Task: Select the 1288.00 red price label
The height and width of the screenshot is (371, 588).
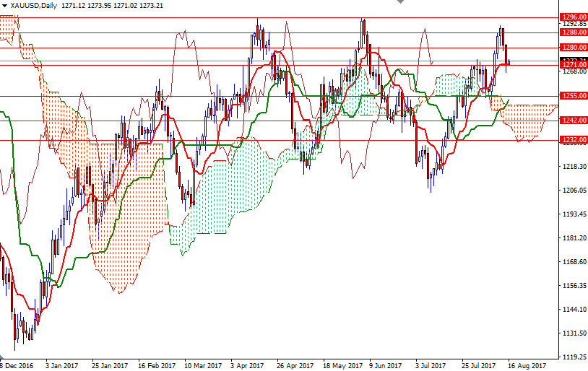Action: pyautogui.click(x=573, y=32)
